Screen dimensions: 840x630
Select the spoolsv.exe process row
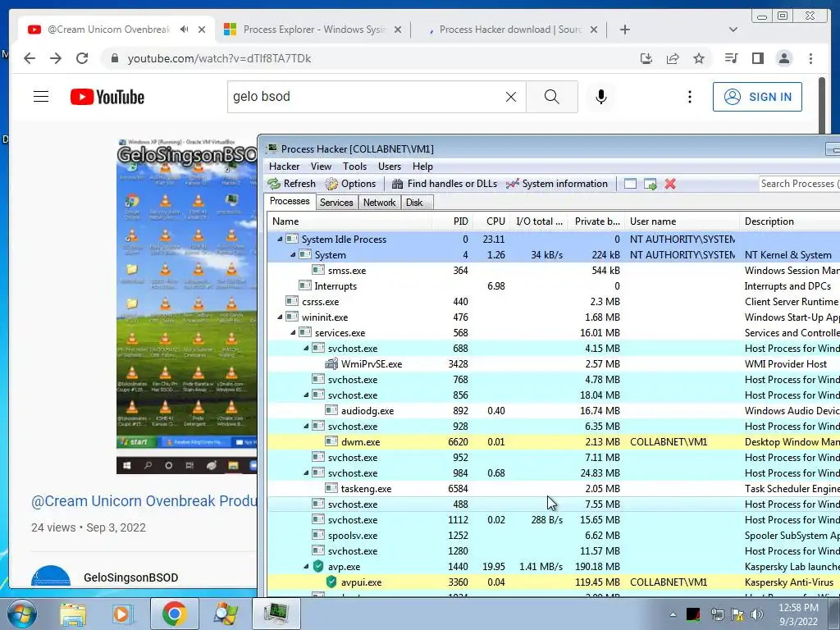pos(554,535)
